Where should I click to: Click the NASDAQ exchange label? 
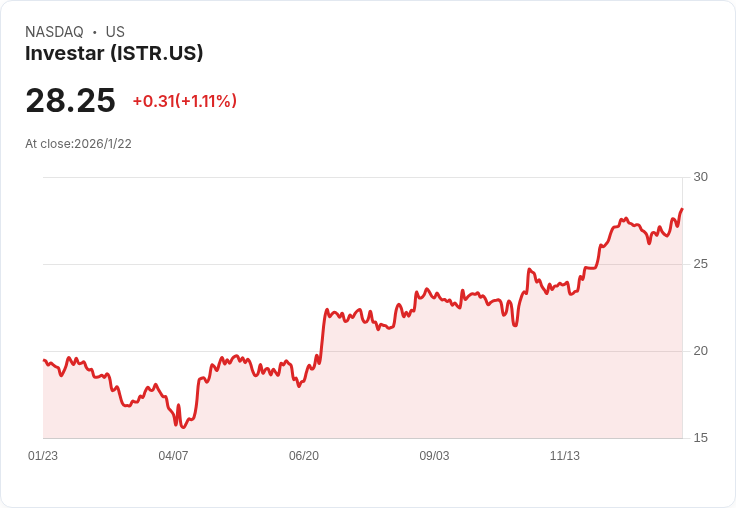pos(54,32)
